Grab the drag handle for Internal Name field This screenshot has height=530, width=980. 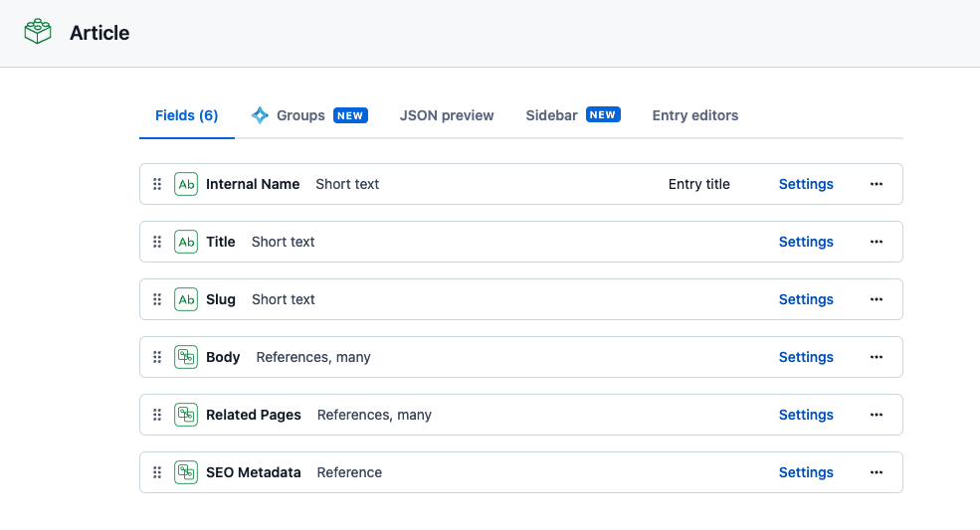pos(157,184)
